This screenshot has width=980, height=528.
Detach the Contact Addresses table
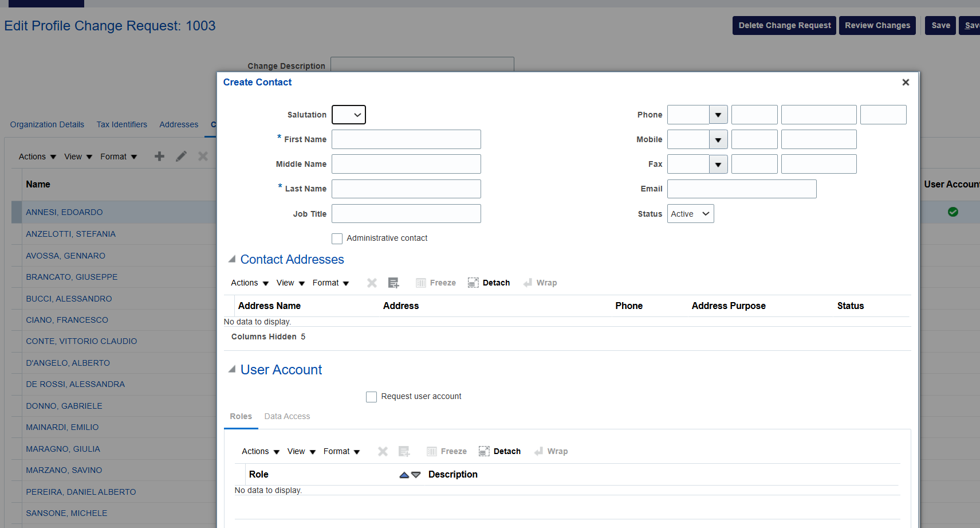[489, 282]
